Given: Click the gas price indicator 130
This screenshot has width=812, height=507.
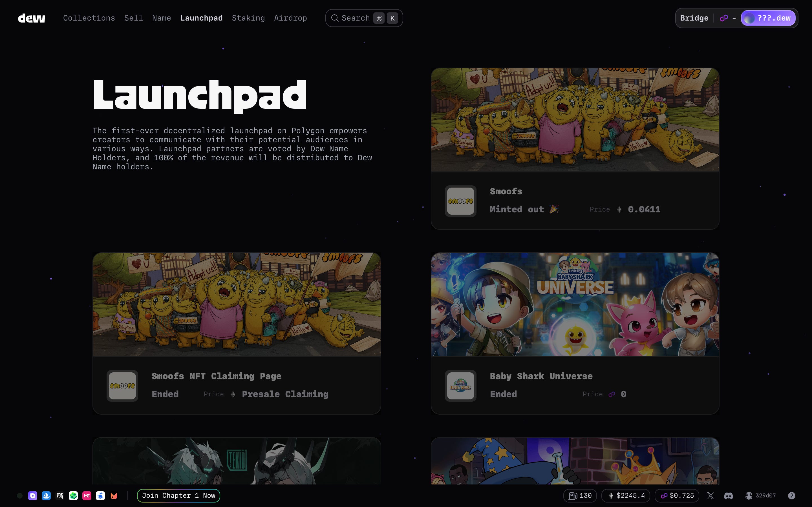Looking at the screenshot, I should click(580, 496).
